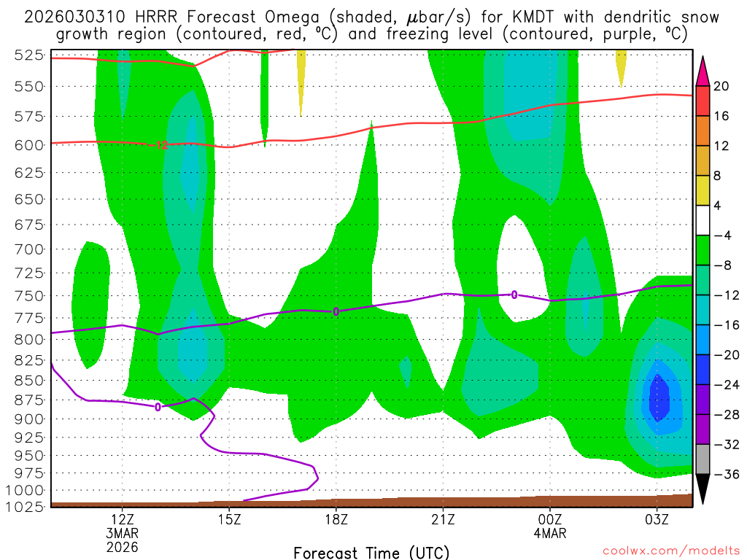Click the 2026 year label under 3MAR
The image size is (747, 560).
tap(123, 547)
